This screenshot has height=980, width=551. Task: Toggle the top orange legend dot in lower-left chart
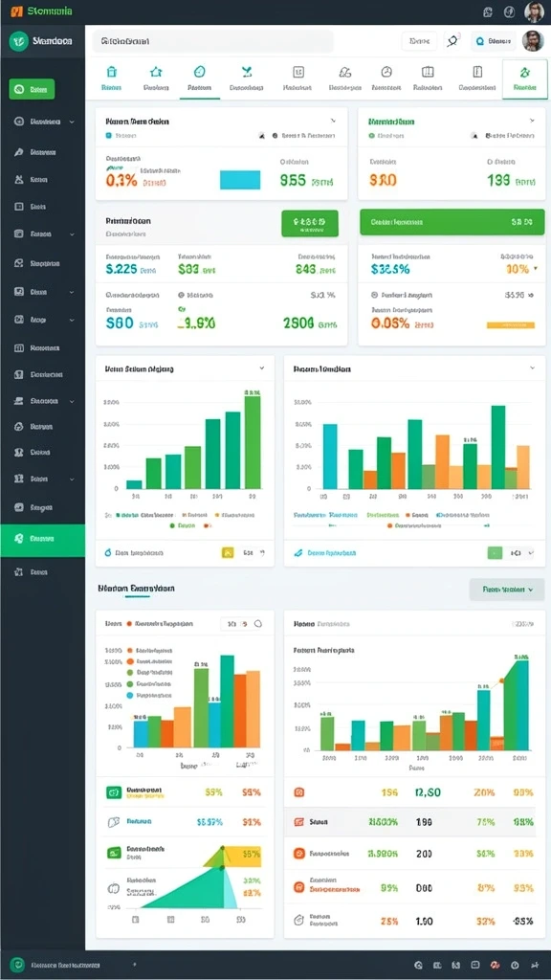click(130, 650)
